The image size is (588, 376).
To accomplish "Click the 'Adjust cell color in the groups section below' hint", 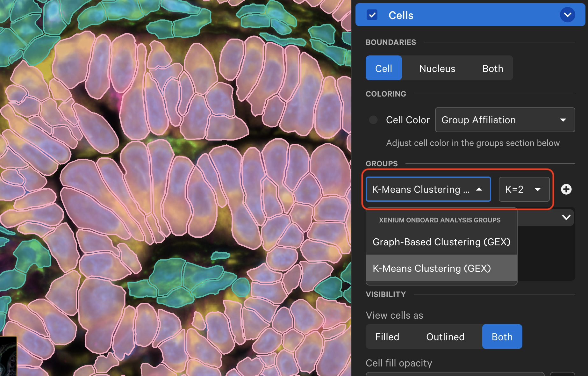I will pyautogui.click(x=473, y=143).
